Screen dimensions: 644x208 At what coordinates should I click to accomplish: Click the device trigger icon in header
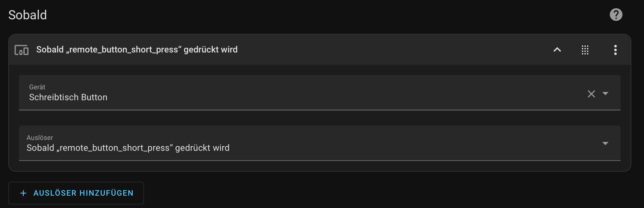click(22, 50)
